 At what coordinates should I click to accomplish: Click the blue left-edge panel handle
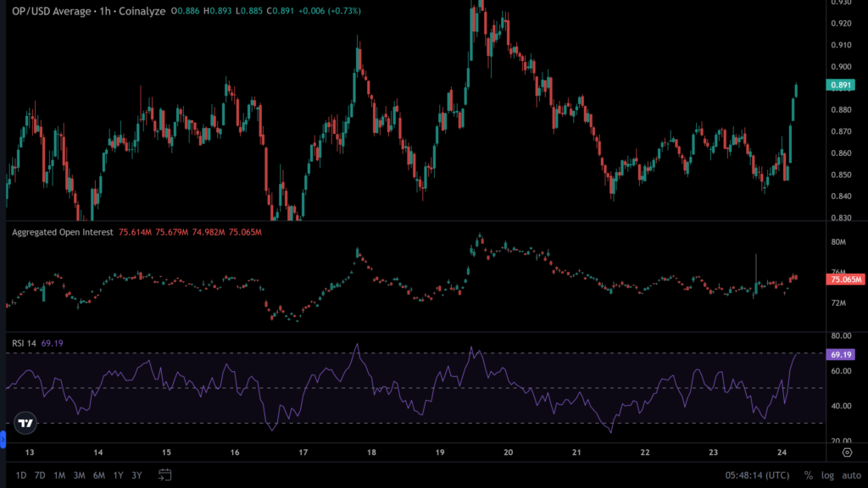(3, 439)
